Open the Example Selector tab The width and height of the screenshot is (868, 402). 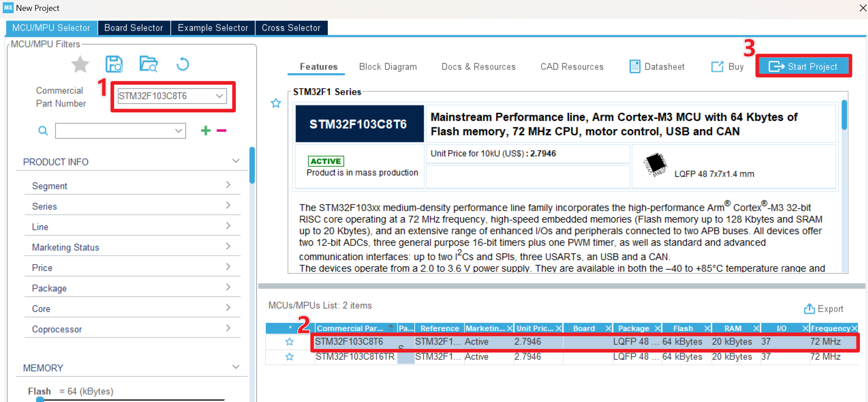coord(213,28)
